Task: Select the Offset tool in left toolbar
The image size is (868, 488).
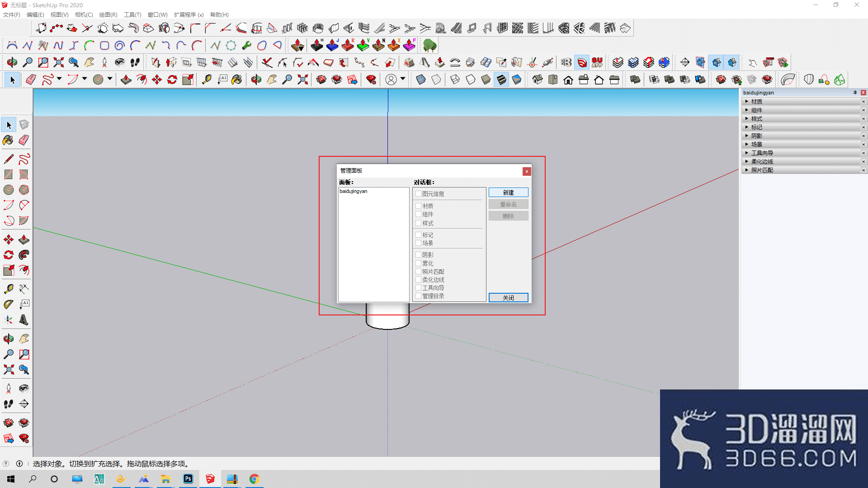Action: coord(24,270)
